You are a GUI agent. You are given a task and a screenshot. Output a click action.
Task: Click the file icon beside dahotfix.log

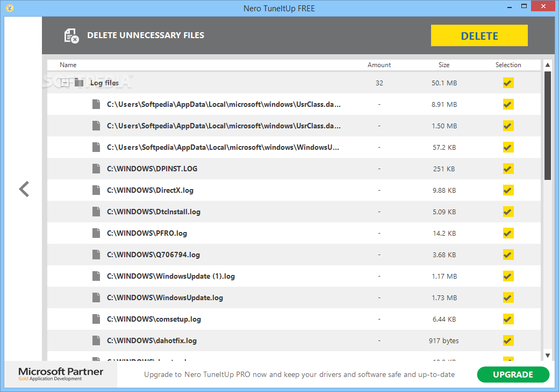[96, 341]
